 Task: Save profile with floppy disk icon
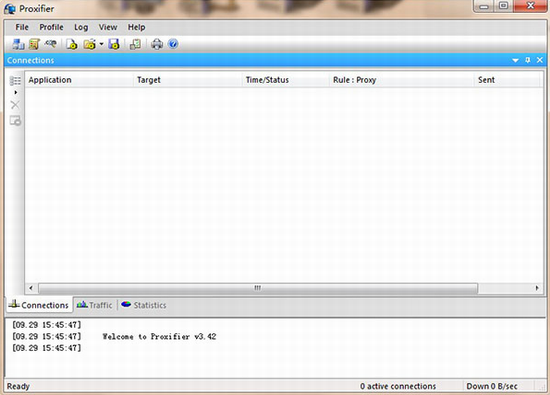pyautogui.click(x=114, y=44)
